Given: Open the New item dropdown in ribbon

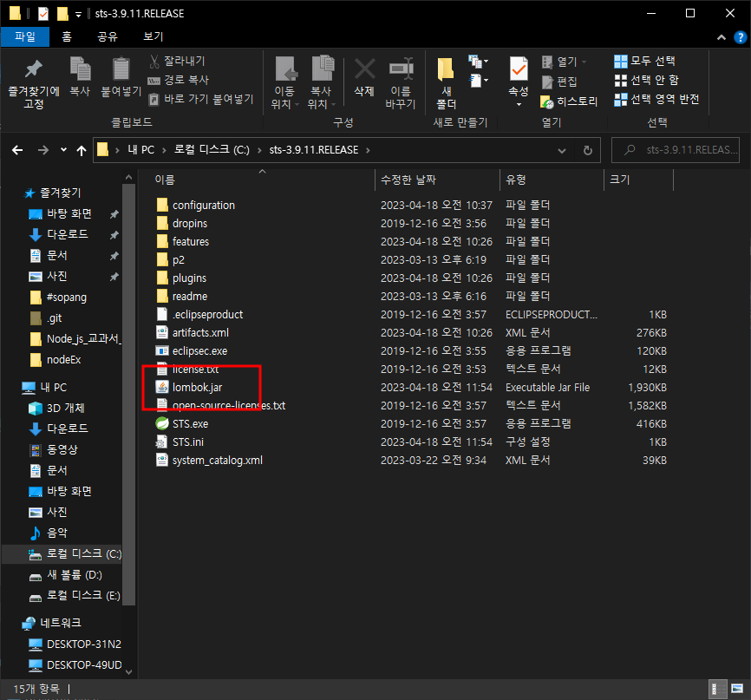Looking at the screenshot, I should [x=479, y=62].
